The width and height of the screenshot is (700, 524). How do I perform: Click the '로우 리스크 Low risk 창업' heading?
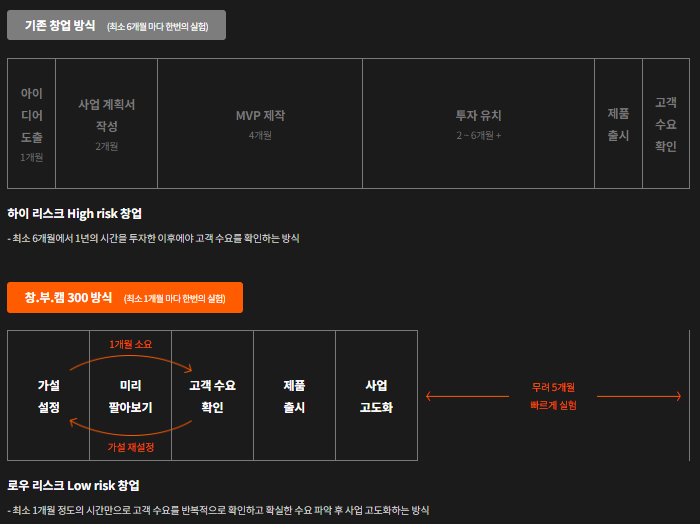click(x=74, y=486)
